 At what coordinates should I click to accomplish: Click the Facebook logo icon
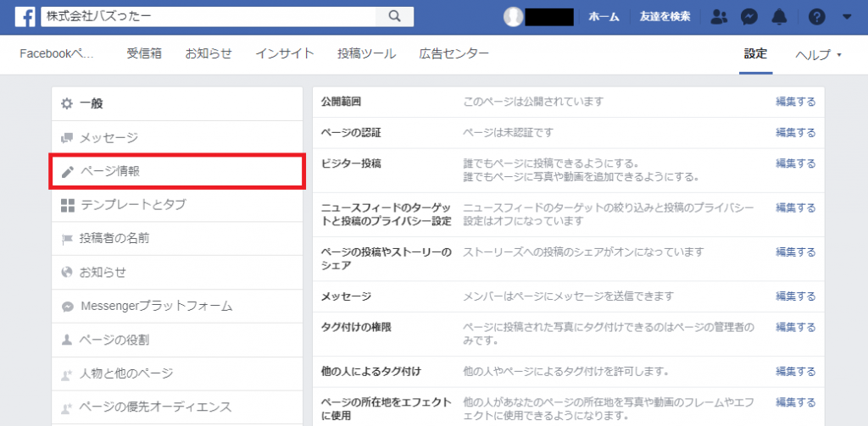pos(25,17)
